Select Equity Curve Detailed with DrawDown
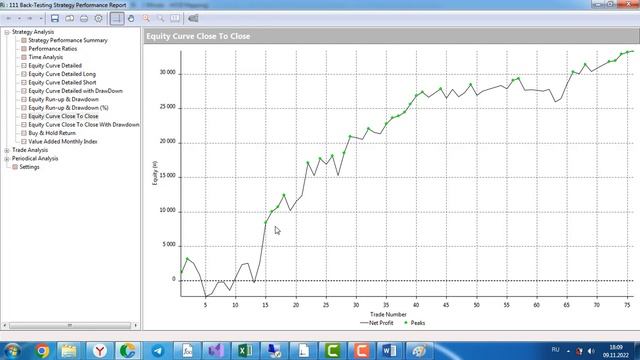 click(x=76, y=91)
